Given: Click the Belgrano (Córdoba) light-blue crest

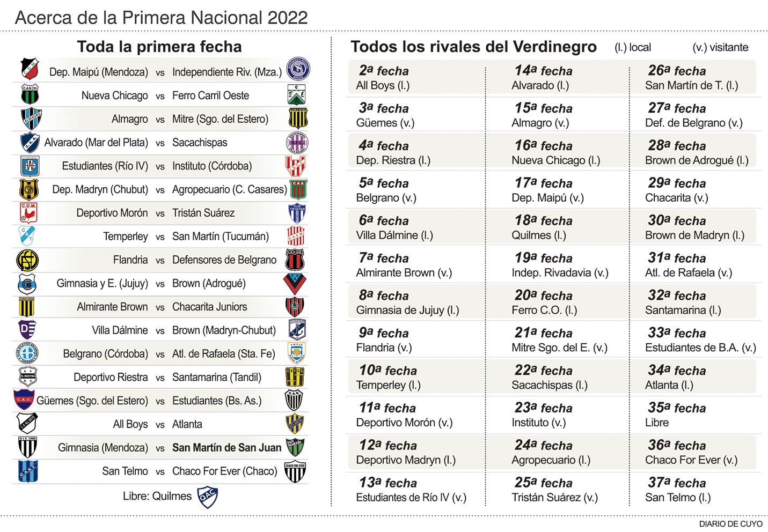Looking at the screenshot, I should tap(27, 353).
